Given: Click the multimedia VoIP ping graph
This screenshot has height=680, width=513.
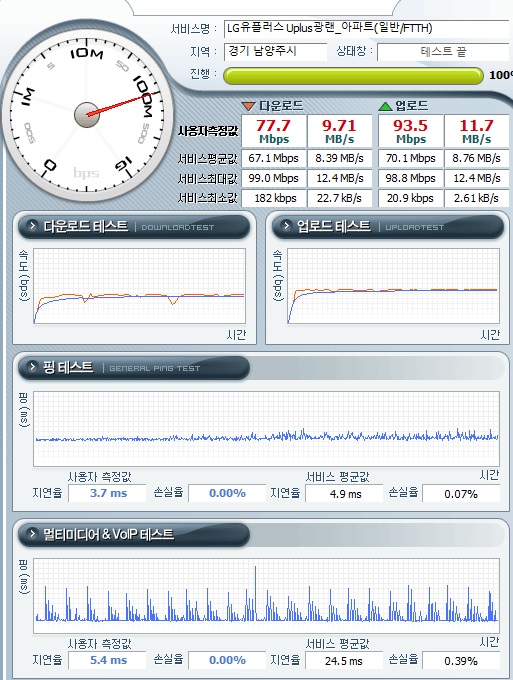Looking at the screenshot, I should pos(266,596).
